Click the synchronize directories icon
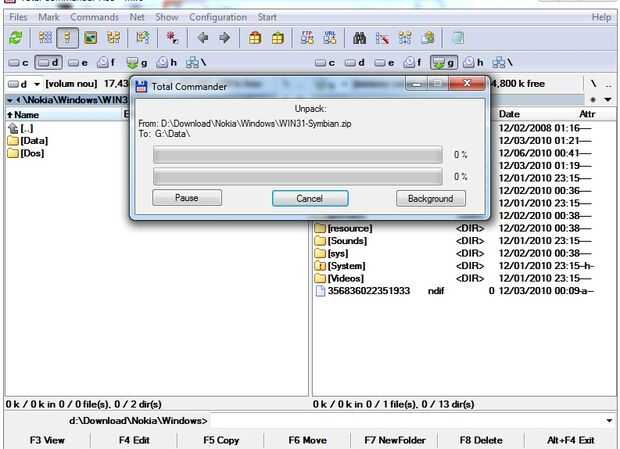This screenshot has height=449, width=620. (x=405, y=38)
